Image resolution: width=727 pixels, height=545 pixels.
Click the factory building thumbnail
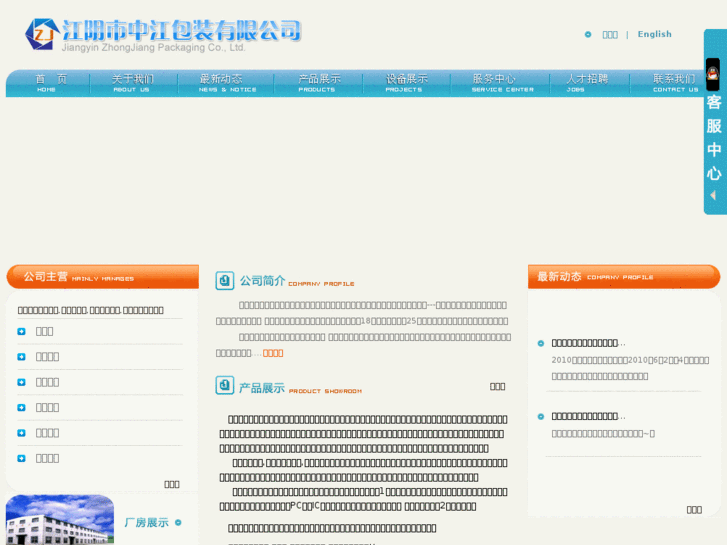point(60,519)
